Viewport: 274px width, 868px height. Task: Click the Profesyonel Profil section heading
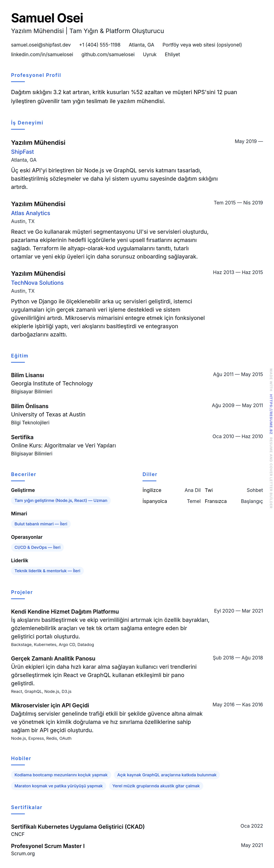point(36,75)
